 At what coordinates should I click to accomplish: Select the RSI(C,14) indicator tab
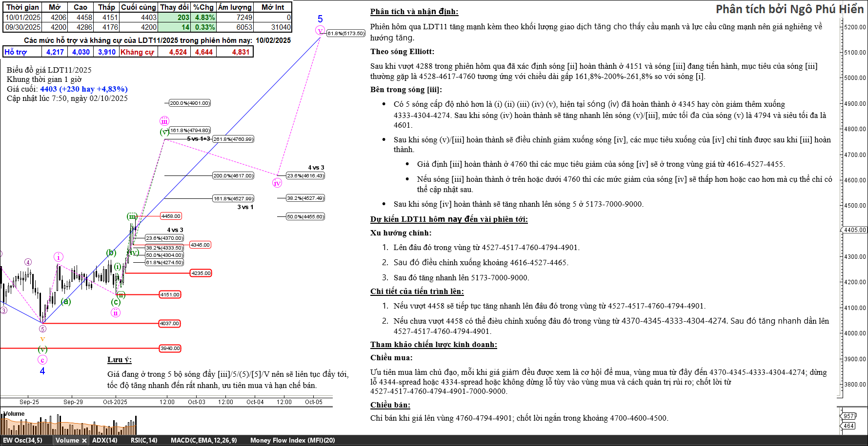(144, 441)
